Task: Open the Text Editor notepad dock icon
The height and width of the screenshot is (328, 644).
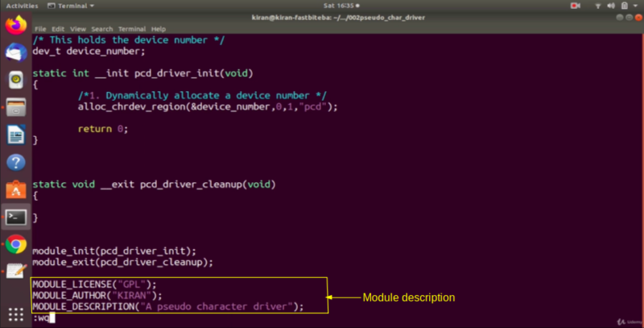Action: point(15,272)
